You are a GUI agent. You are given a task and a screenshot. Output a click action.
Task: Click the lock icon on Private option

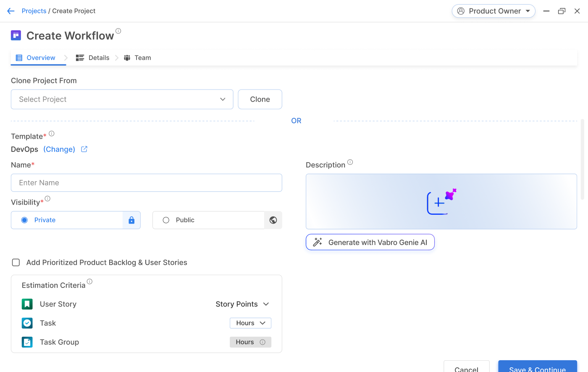(x=131, y=220)
